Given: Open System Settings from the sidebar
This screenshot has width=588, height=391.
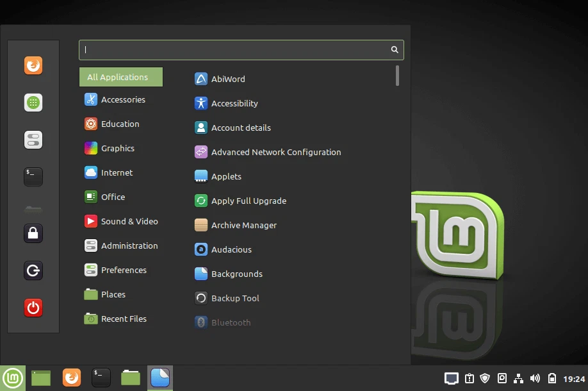Looking at the screenshot, I should [x=33, y=139].
